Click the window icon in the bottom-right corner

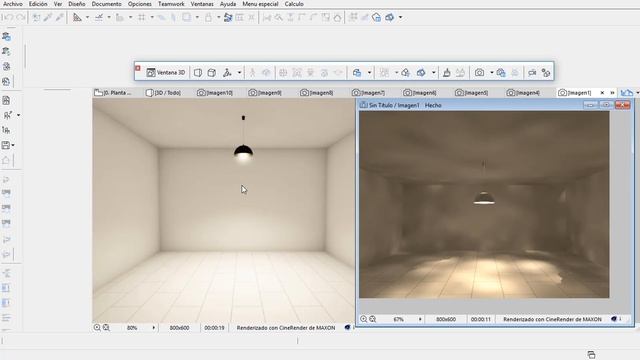591,355
